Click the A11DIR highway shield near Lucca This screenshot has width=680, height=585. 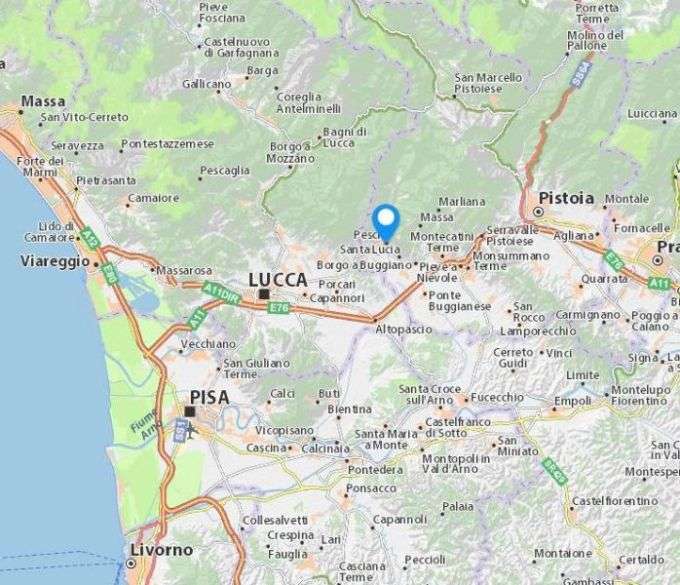click(x=222, y=293)
